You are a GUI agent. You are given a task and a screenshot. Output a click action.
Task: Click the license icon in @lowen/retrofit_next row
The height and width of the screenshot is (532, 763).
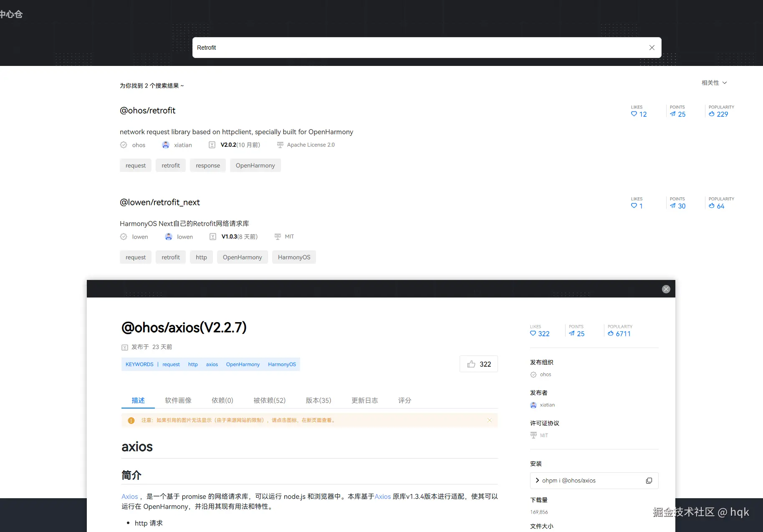[x=278, y=237]
